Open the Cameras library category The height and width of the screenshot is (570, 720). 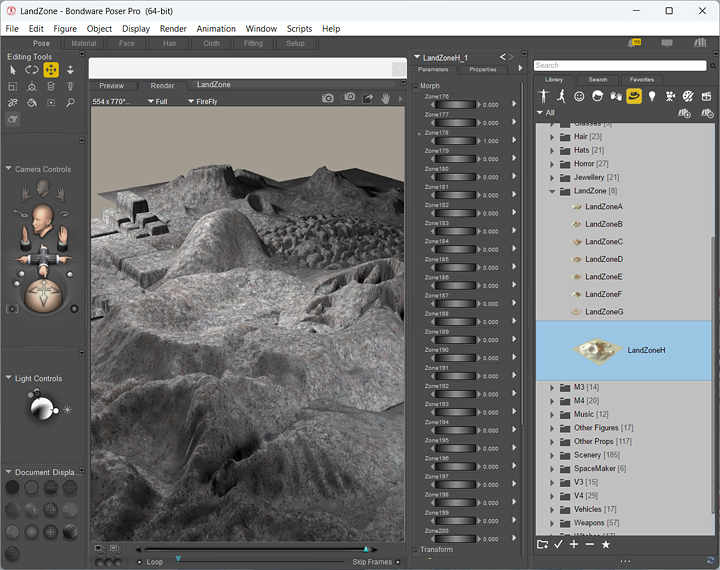(670, 97)
